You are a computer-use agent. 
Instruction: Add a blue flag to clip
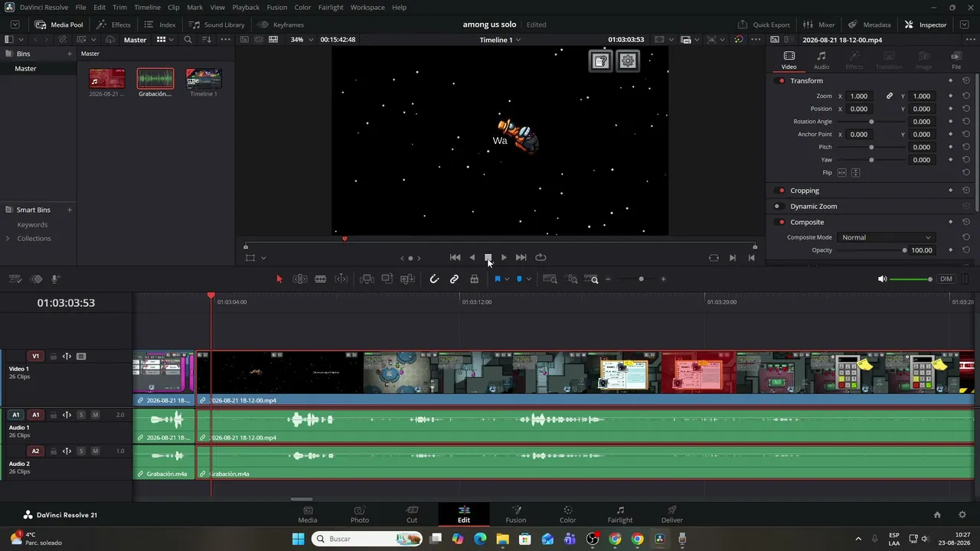497,279
